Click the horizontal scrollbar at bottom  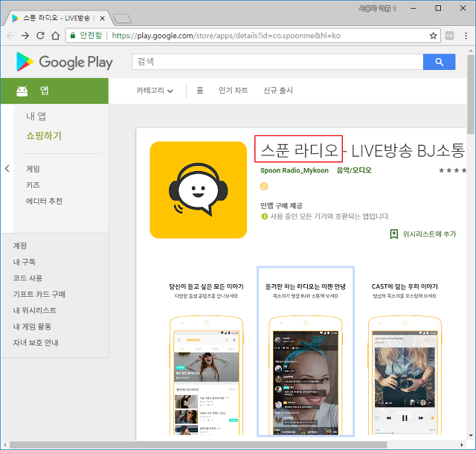(199, 445)
